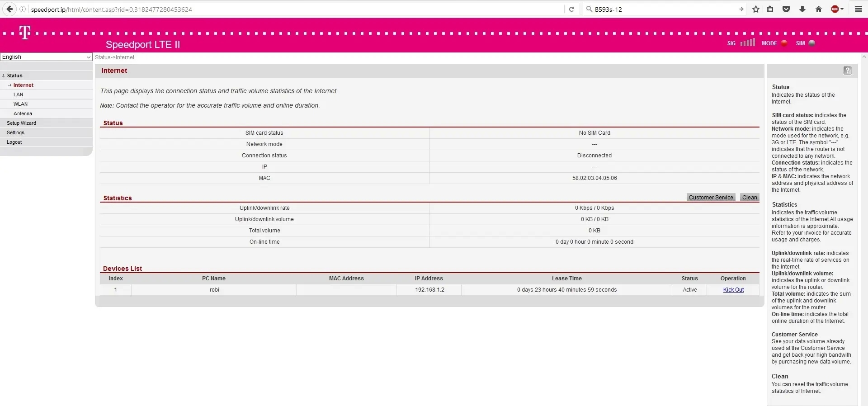Open the LAN status page
This screenshot has width=868, height=406.
(x=18, y=94)
